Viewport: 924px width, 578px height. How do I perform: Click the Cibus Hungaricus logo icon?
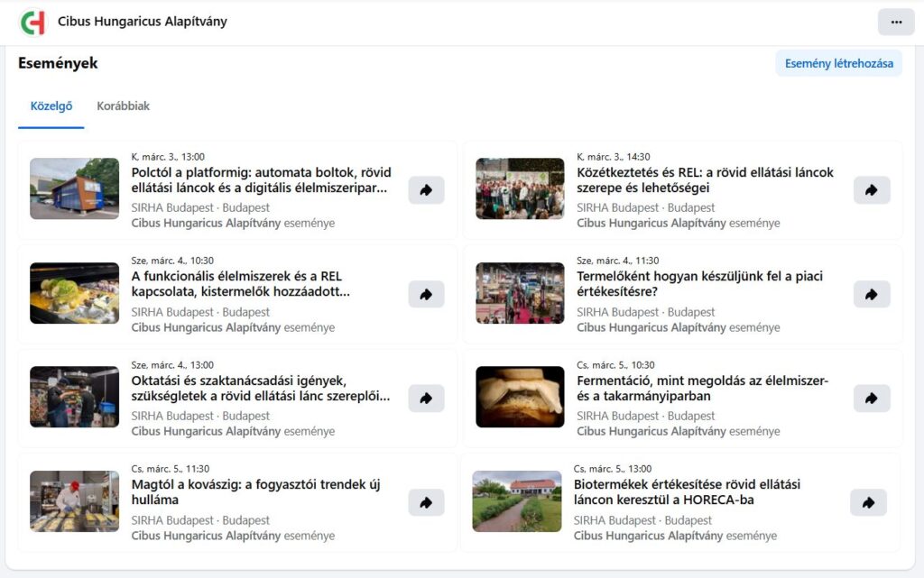(x=33, y=23)
